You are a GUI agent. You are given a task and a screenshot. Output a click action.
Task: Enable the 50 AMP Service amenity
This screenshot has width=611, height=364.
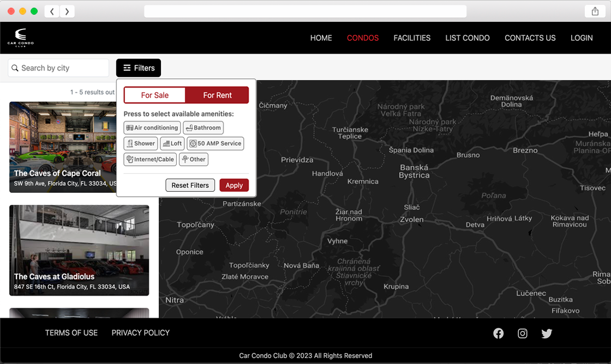[215, 144]
